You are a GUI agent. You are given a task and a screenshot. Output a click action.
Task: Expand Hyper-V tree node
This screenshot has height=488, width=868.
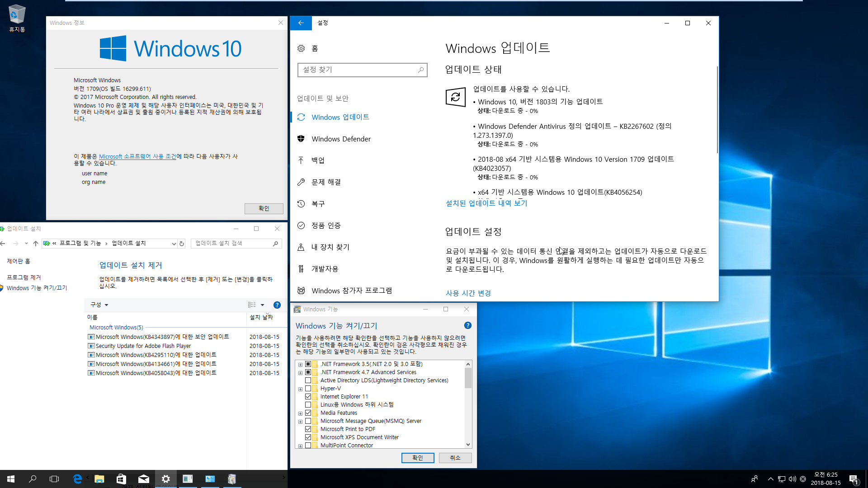[x=300, y=389]
